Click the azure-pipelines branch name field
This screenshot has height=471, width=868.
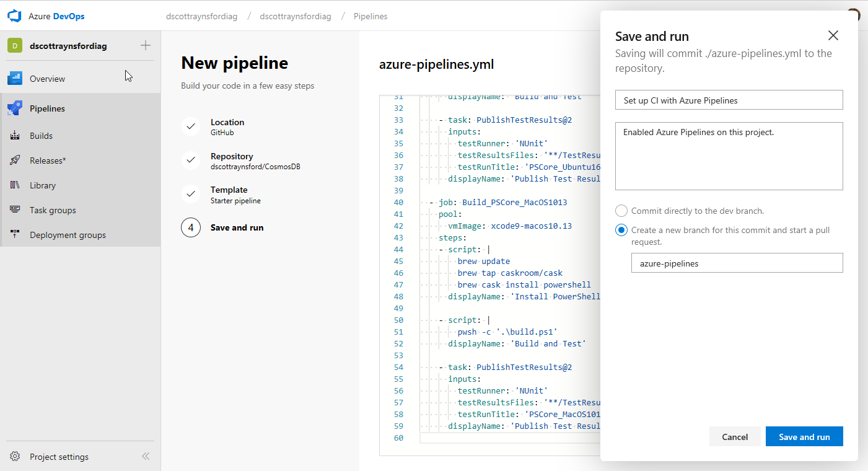pyautogui.click(x=737, y=263)
